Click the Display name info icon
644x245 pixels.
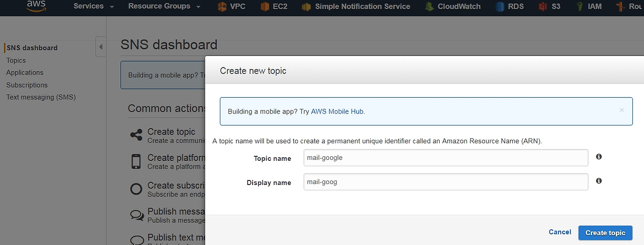pyautogui.click(x=599, y=180)
